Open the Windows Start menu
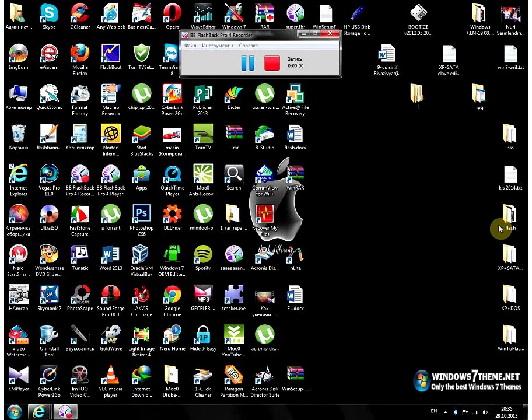The image size is (532, 420). 14,411
